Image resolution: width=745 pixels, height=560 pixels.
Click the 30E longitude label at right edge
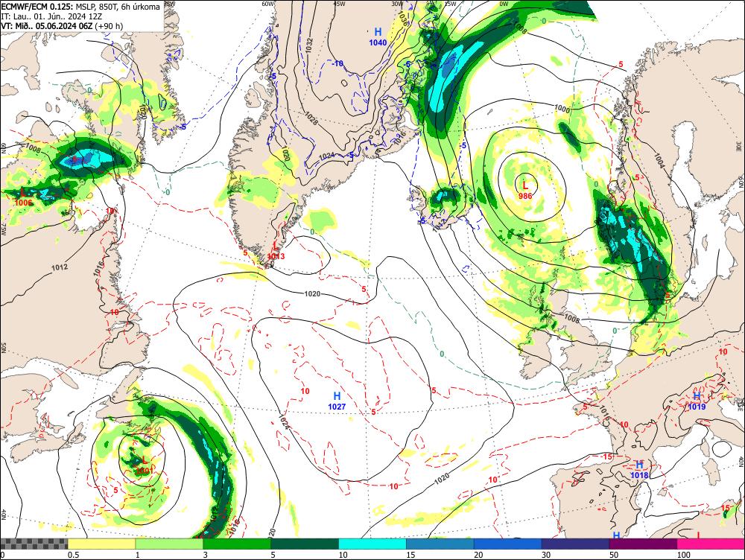point(740,146)
